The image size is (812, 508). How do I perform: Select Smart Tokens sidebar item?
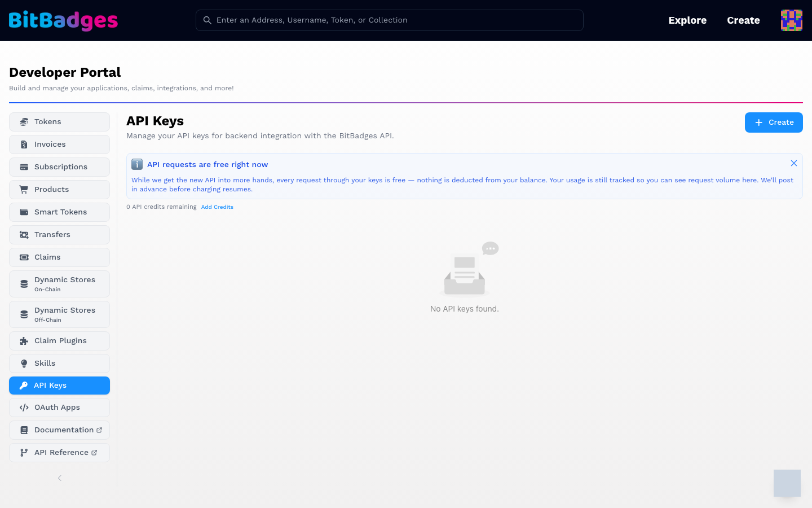(x=59, y=212)
